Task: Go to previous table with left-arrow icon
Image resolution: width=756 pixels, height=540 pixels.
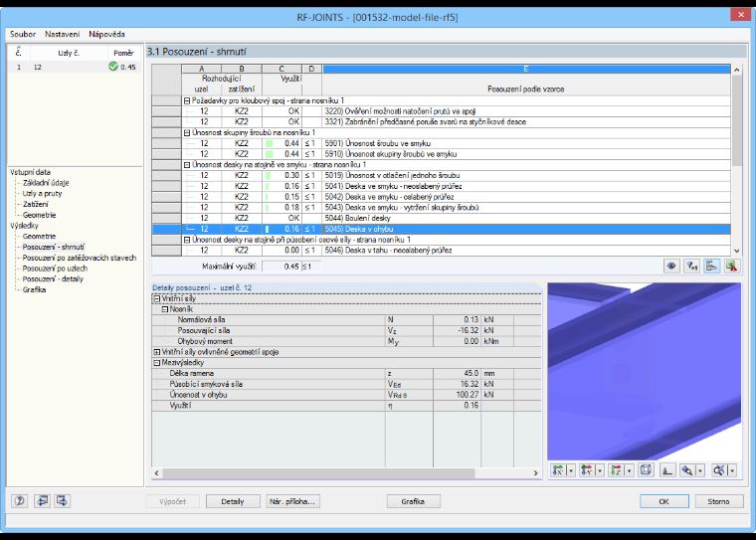Action: (42, 501)
